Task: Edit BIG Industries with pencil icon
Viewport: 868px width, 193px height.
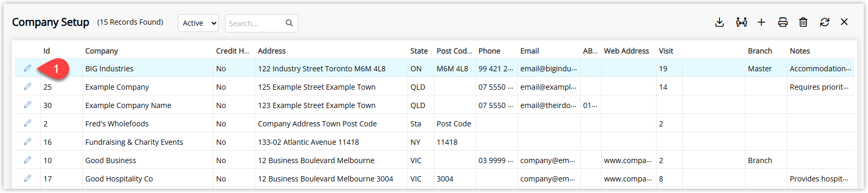Action: [x=27, y=68]
